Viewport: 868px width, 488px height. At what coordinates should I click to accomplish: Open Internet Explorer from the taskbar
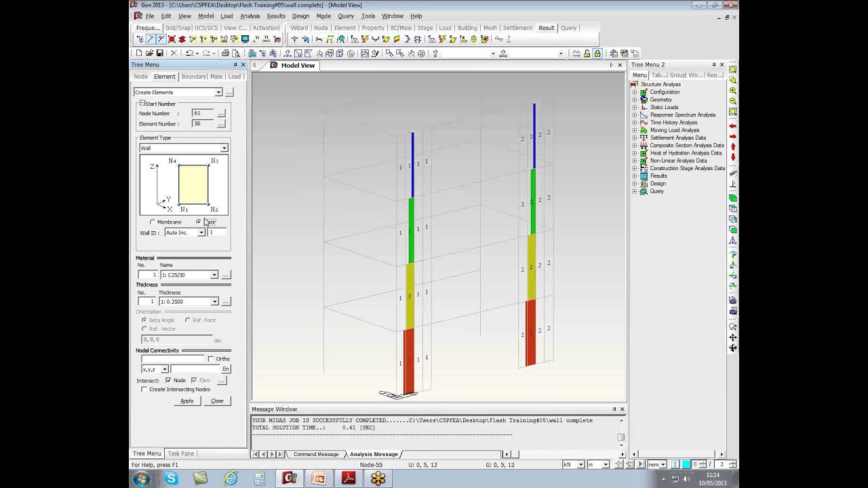point(231,479)
